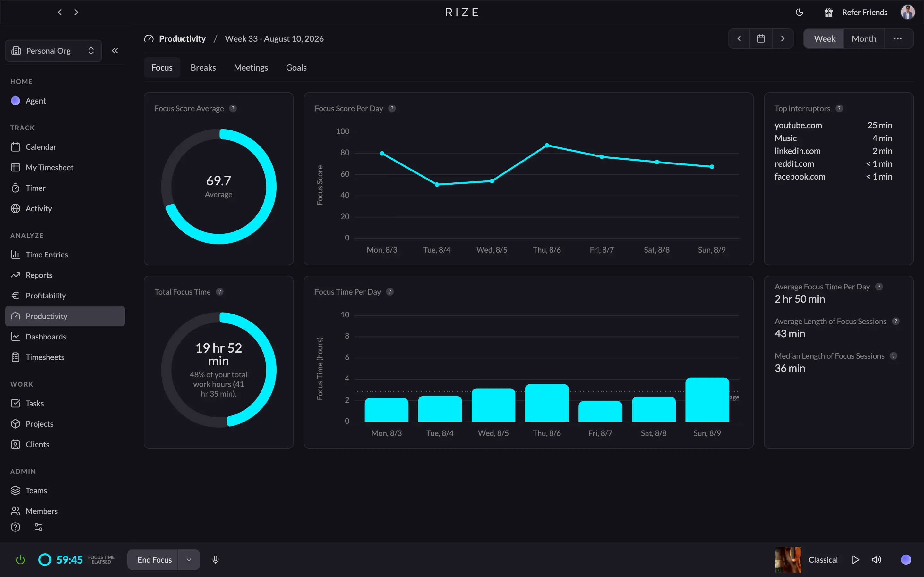Open the Personal Org dropdown
The height and width of the screenshot is (577, 924).
tap(54, 51)
